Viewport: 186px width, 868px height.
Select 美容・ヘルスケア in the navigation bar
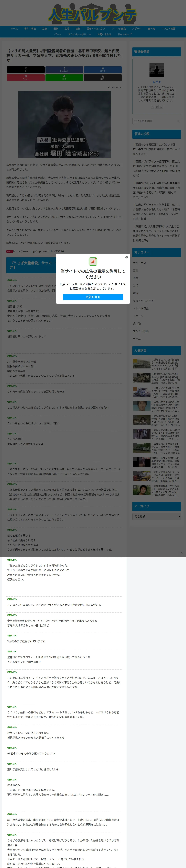pyautogui.click(x=96, y=29)
